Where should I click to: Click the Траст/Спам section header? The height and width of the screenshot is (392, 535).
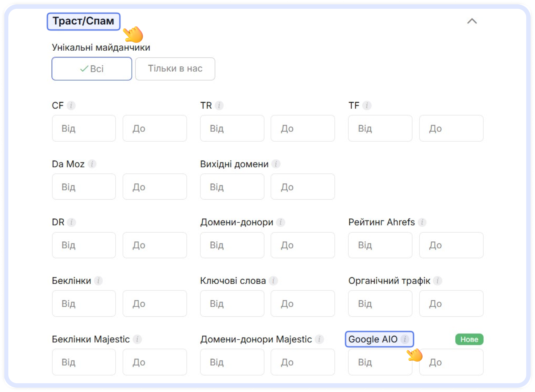point(84,21)
